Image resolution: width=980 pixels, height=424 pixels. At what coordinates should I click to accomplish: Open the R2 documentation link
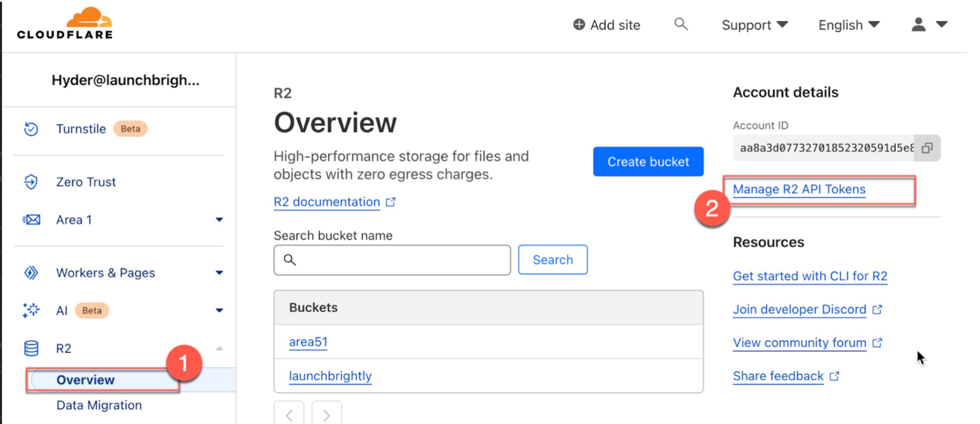click(x=327, y=202)
